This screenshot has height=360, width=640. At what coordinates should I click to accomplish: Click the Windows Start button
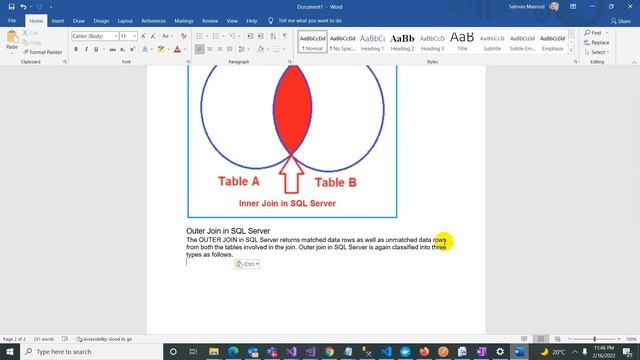click(10, 351)
